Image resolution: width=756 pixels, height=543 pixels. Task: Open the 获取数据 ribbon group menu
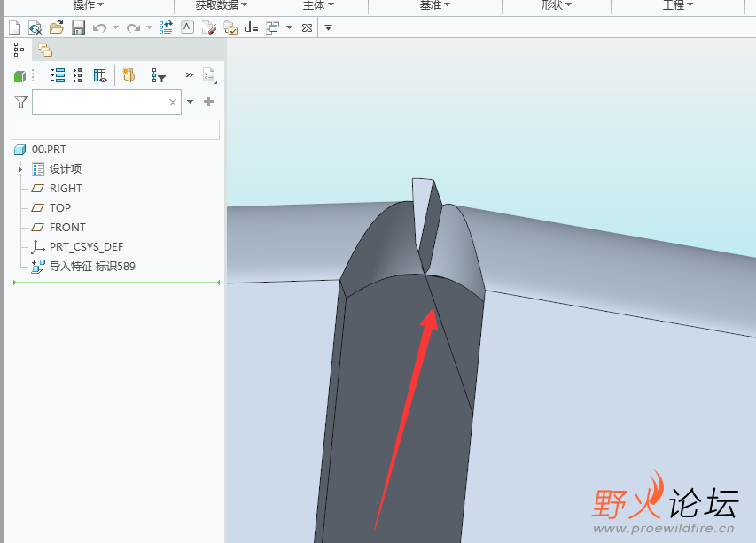click(222, 4)
